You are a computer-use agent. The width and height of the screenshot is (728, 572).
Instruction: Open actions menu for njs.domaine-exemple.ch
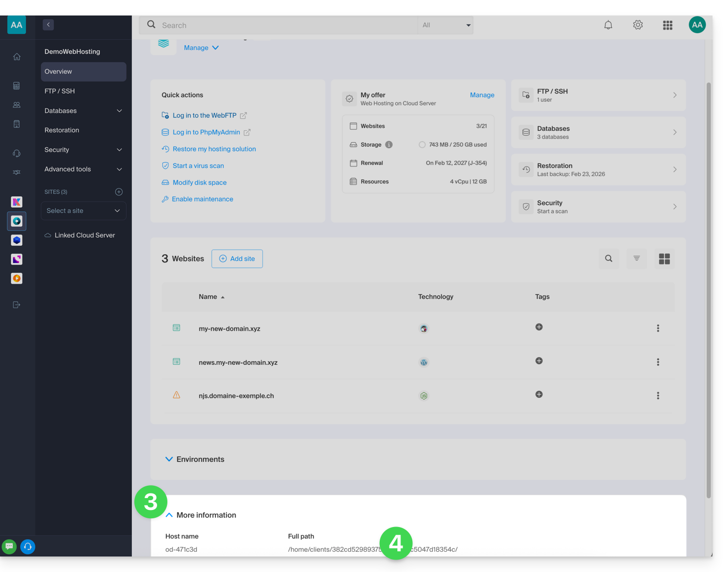coord(658,396)
